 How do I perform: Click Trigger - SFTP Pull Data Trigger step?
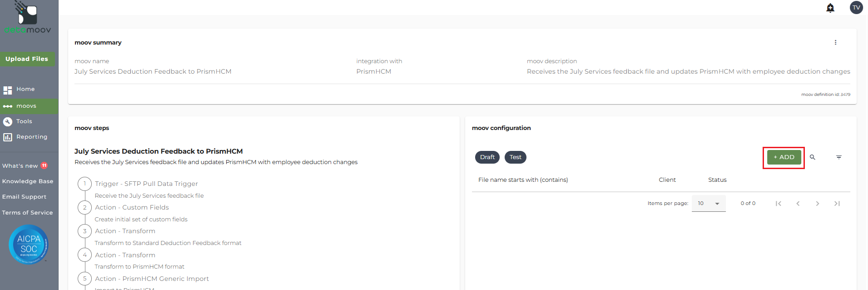click(146, 184)
